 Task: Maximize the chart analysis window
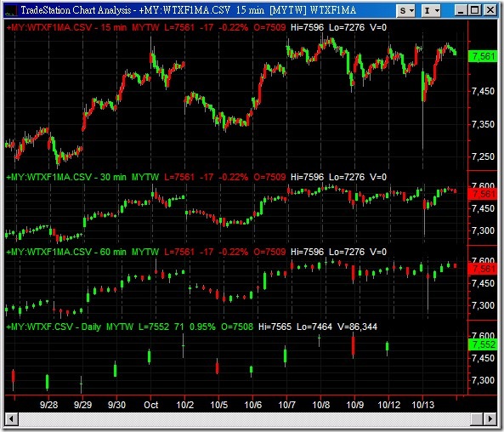click(x=475, y=10)
